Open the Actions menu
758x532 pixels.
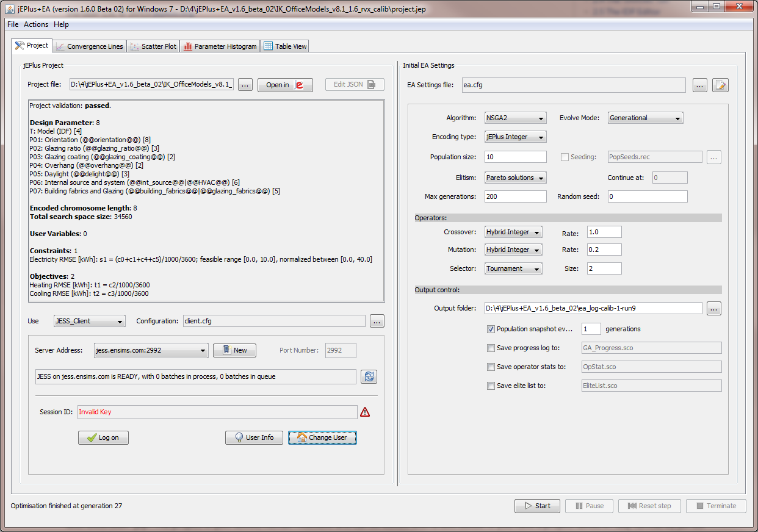click(36, 24)
